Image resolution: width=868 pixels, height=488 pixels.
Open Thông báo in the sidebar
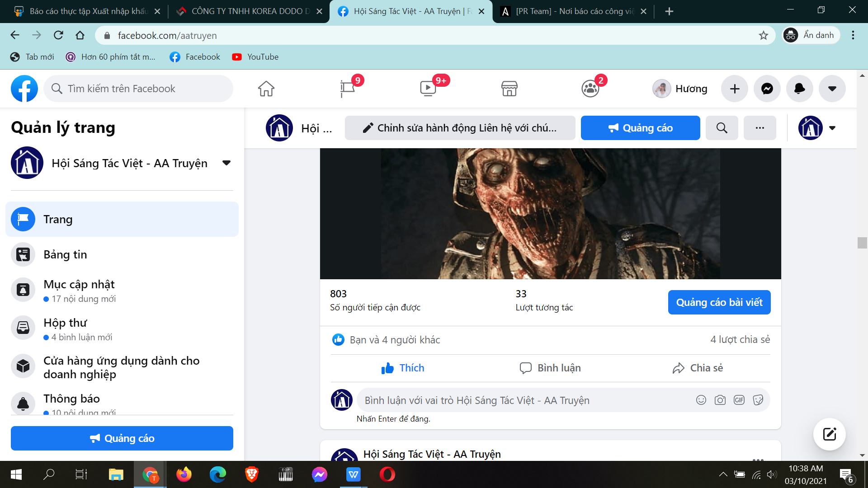(122, 402)
